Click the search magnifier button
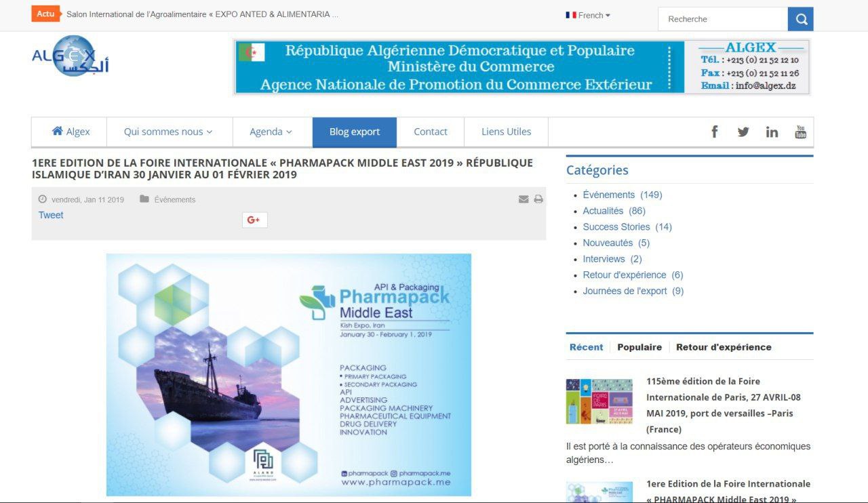This screenshot has width=868, height=503. [x=800, y=19]
